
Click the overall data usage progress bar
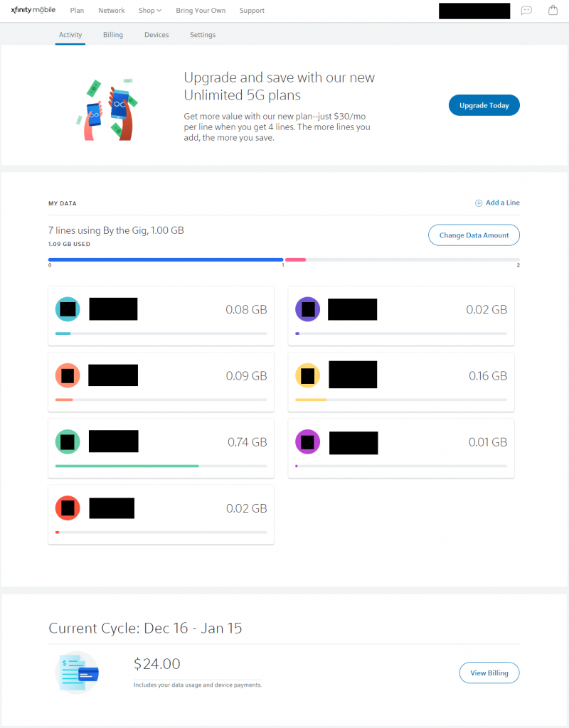click(284, 259)
